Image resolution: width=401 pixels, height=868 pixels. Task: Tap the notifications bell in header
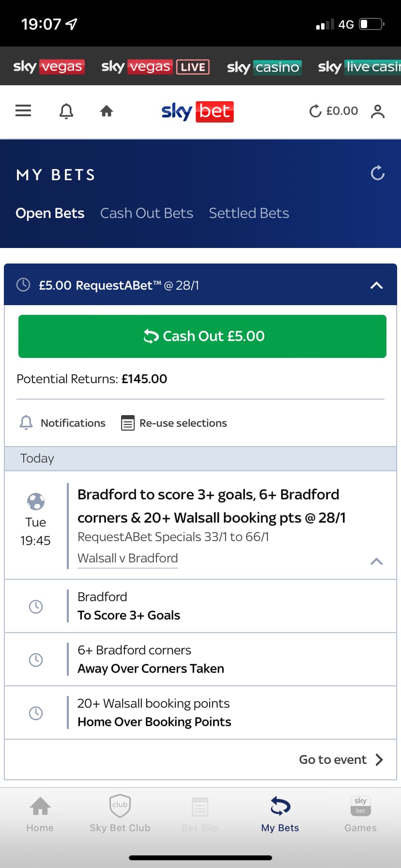[x=66, y=111]
